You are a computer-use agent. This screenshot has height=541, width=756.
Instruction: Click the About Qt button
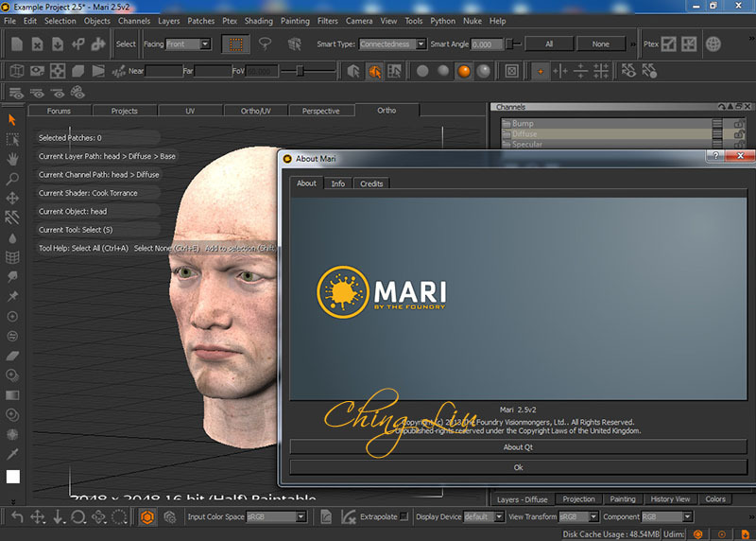click(518, 446)
